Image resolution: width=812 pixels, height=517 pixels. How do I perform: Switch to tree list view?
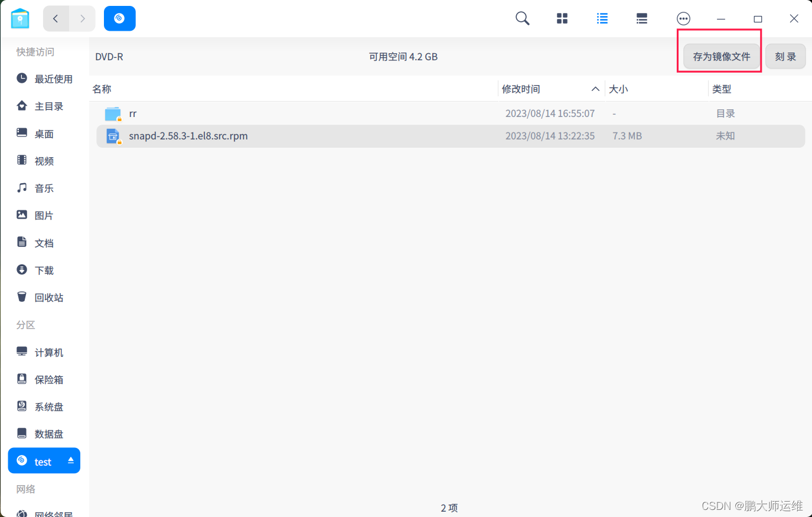point(642,18)
